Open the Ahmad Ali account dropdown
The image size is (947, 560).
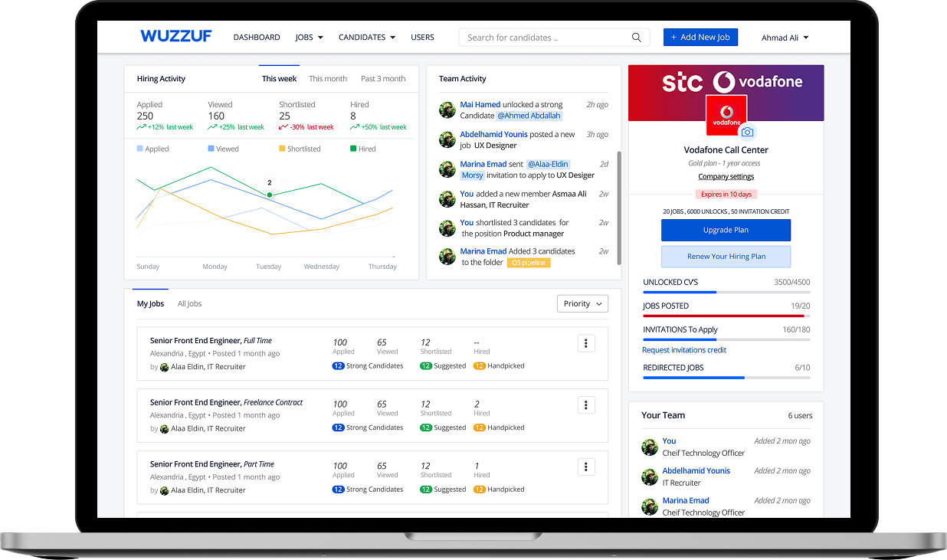point(785,38)
